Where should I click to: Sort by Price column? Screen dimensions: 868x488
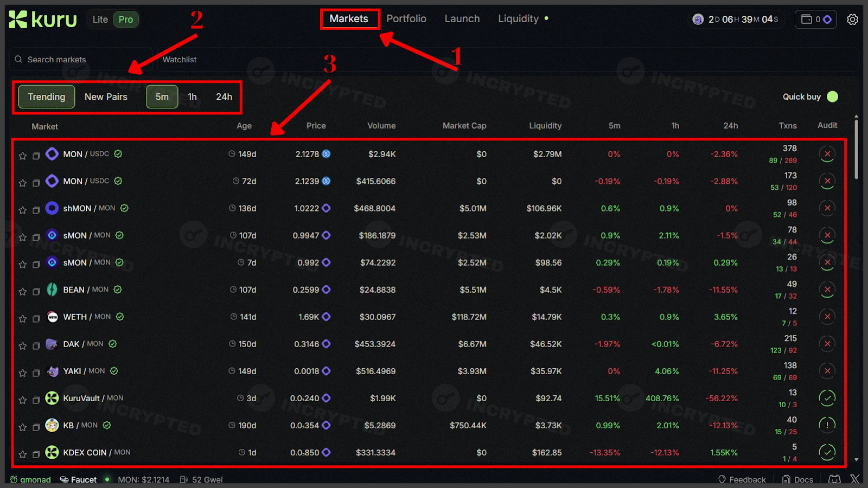316,126
